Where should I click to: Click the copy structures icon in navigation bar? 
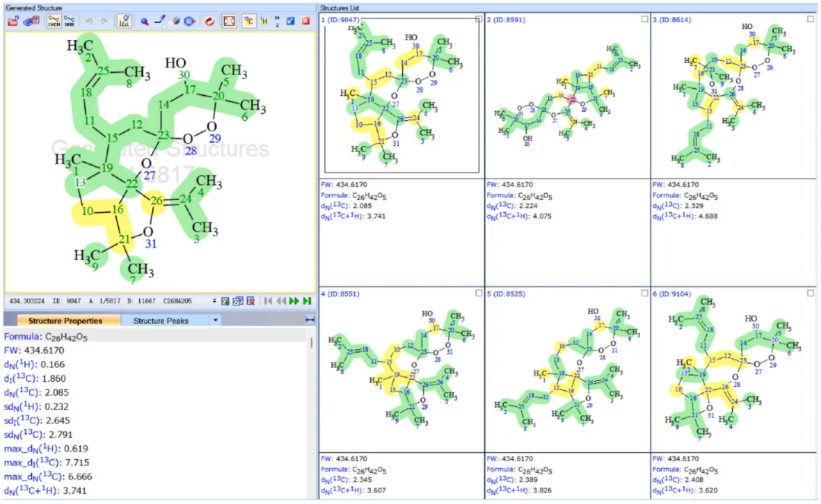(238, 301)
